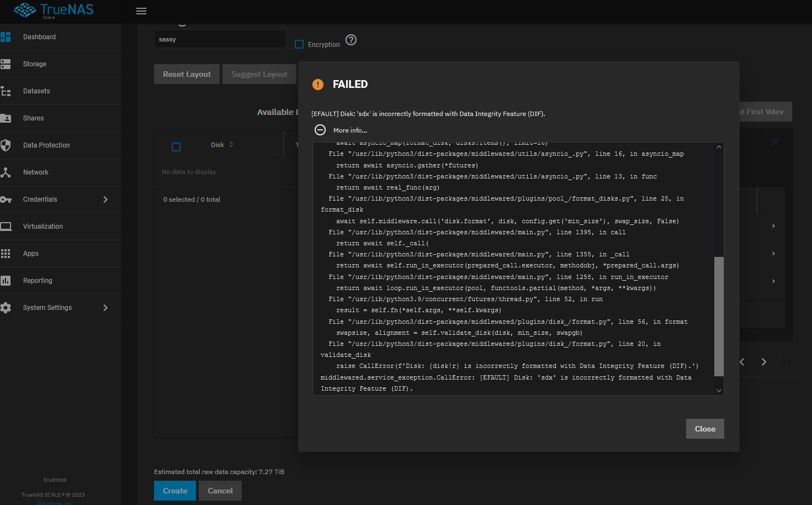This screenshot has height=505, width=812.
Task: Click the Reporting chart icon
Action: (6, 281)
